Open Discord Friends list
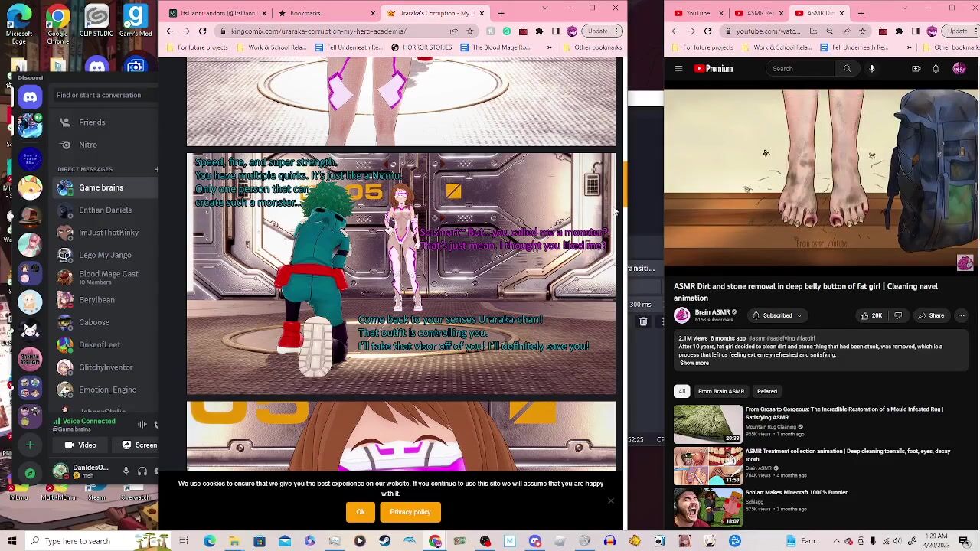 [91, 122]
